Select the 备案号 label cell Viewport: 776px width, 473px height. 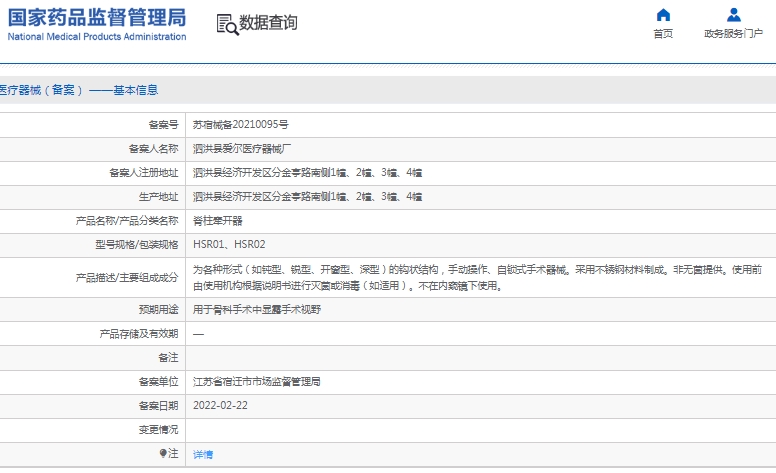163,125
